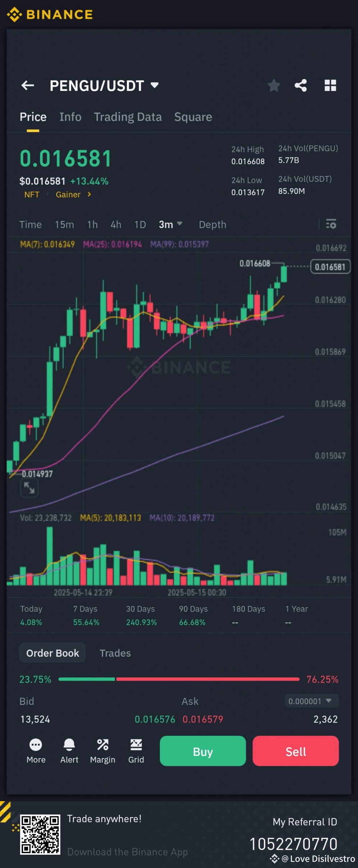Open the 3m interval dropdown
Image resolution: width=358 pixels, height=868 pixels.
point(171,225)
